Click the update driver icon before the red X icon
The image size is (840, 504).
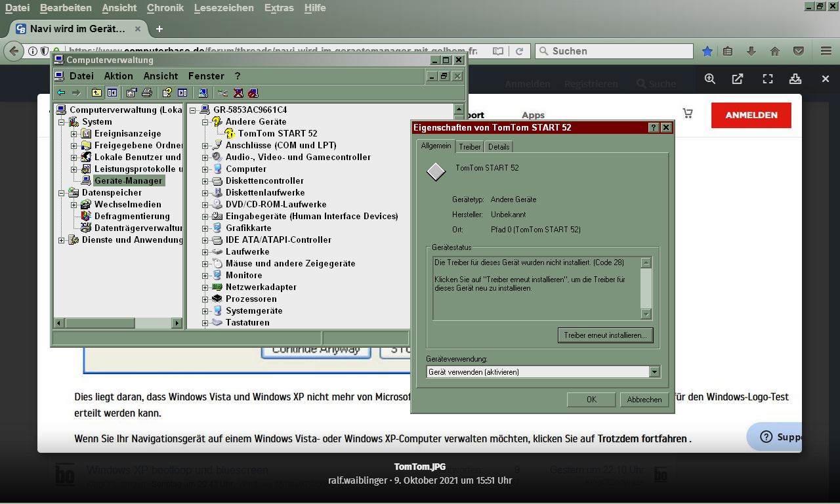[x=223, y=93]
